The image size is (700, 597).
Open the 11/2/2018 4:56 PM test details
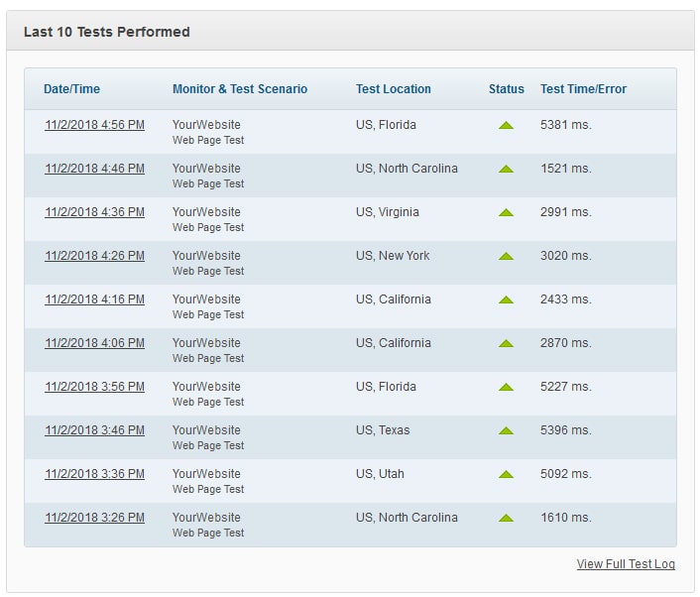tap(94, 125)
